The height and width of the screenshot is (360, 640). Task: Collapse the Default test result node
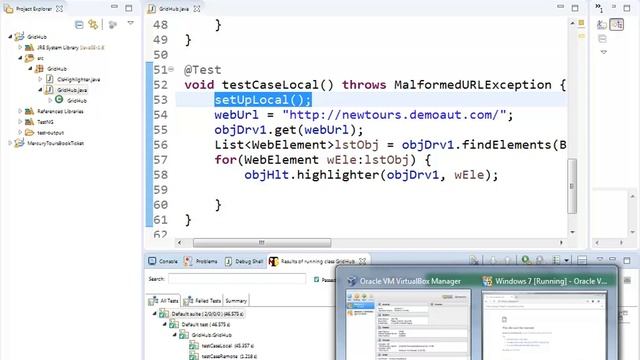coord(165,324)
